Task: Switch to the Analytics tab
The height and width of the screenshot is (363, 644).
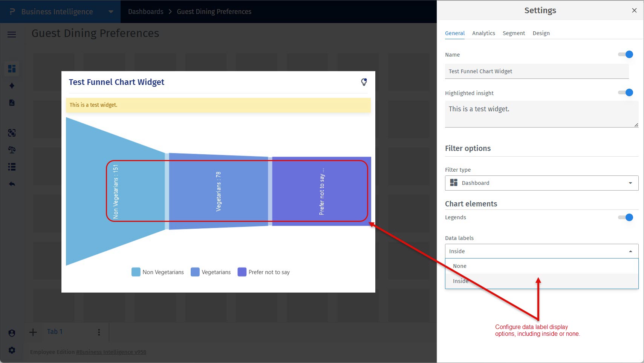Action: pyautogui.click(x=483, y=33)
